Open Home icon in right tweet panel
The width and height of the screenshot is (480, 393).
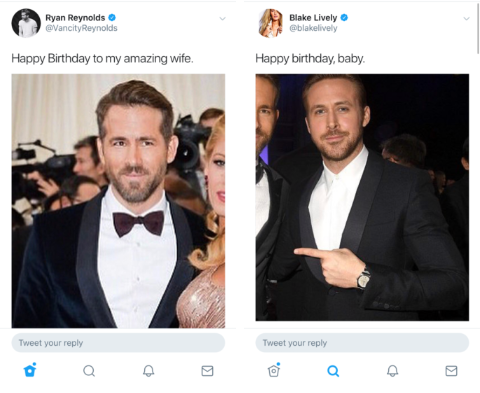click(x=274, y=370)
